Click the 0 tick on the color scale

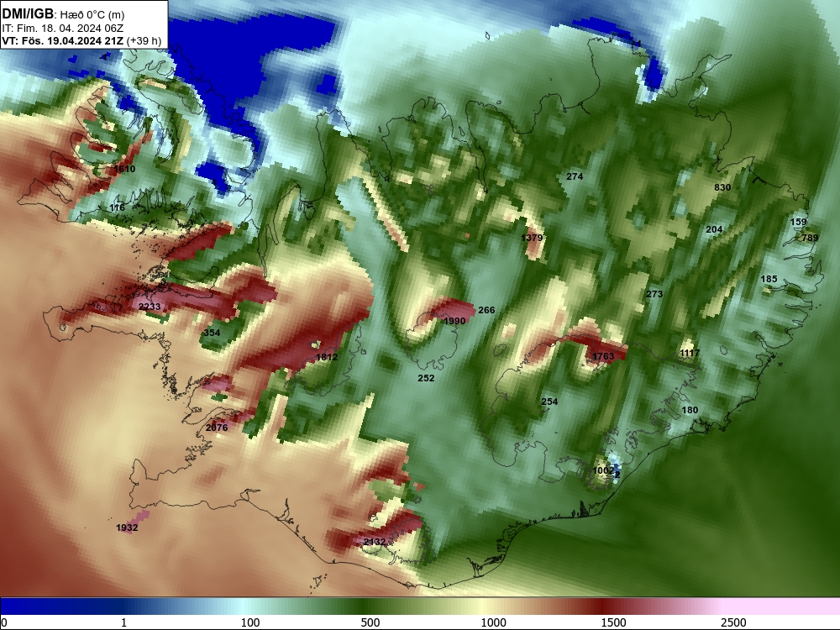pos(4,622)
